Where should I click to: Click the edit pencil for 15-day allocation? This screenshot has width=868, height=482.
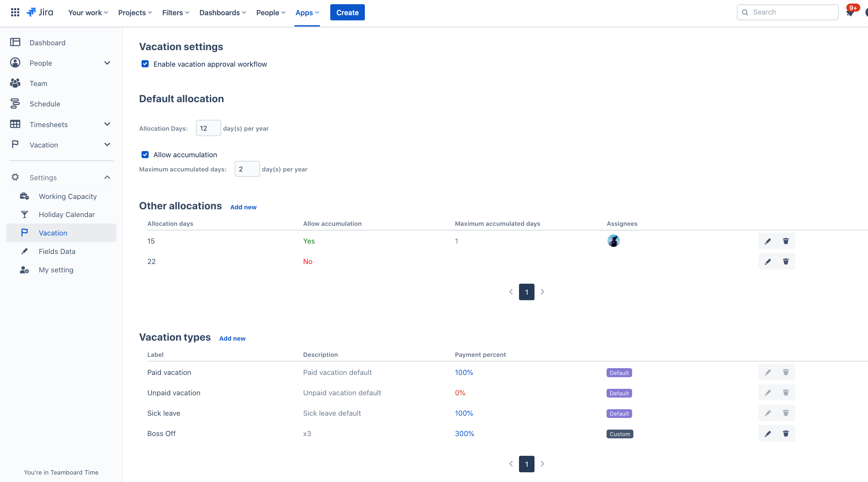[x=767, y=241]
